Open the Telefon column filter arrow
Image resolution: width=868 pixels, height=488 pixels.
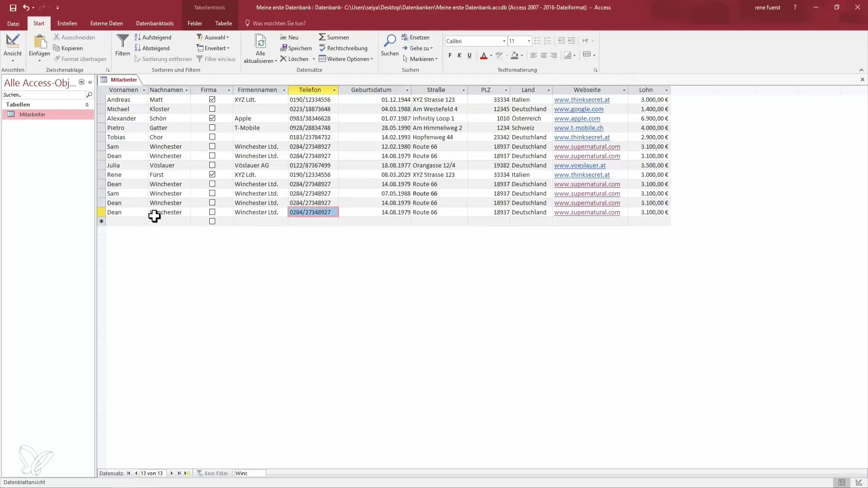(334, 90)
